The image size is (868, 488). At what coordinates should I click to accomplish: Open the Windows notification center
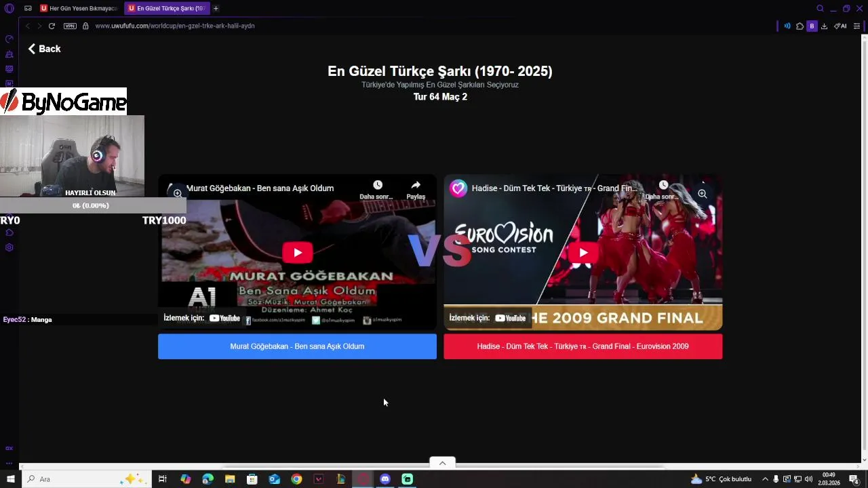(854, 479)
